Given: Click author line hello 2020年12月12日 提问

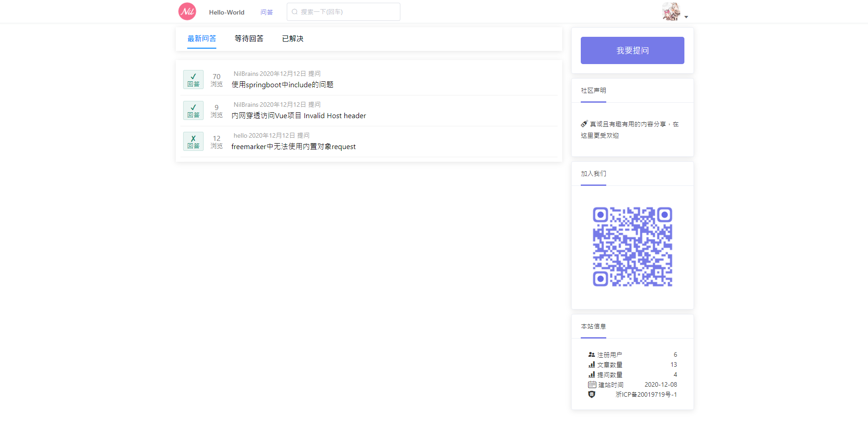Looking at the screenshot, I should pyautogui.click(x=272, y=135).
